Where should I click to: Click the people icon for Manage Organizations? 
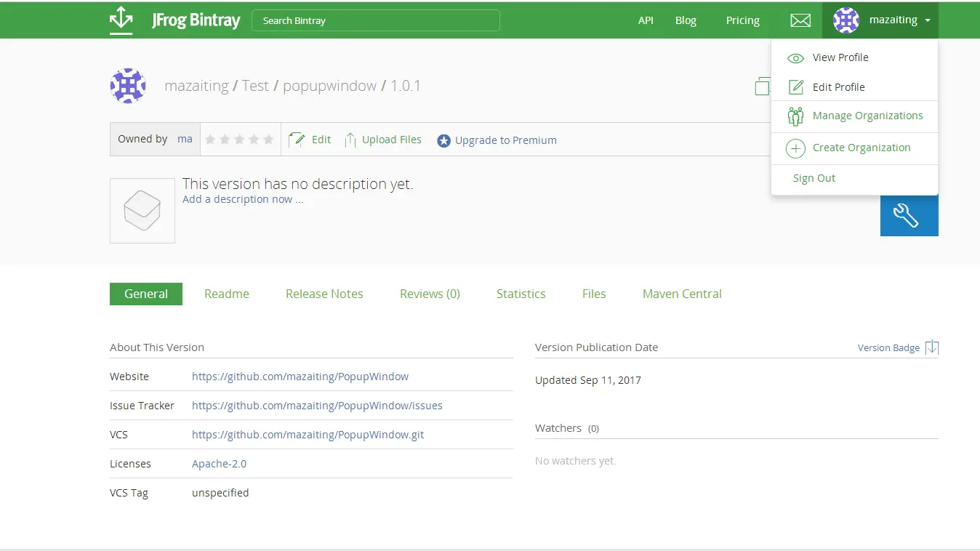tap(796, 116)
